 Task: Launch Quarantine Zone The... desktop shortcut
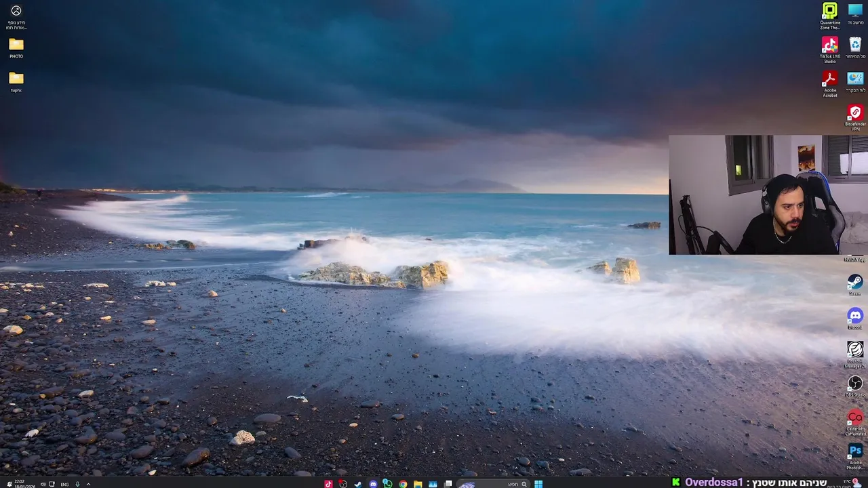click(x=830, y=16)
